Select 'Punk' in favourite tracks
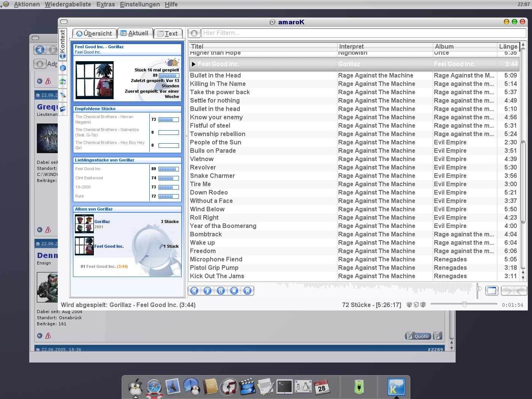Screen dimensions: 532x399 point(80,196)
